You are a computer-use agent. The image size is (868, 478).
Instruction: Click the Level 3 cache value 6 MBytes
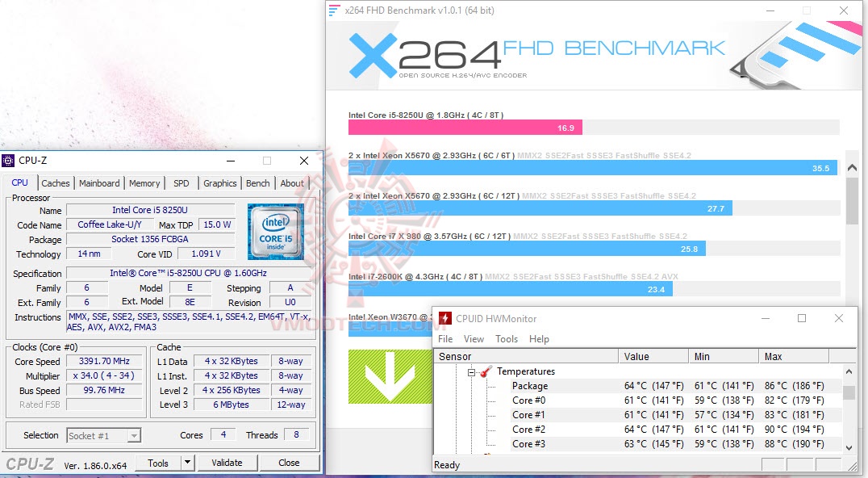tap(231, 405)
